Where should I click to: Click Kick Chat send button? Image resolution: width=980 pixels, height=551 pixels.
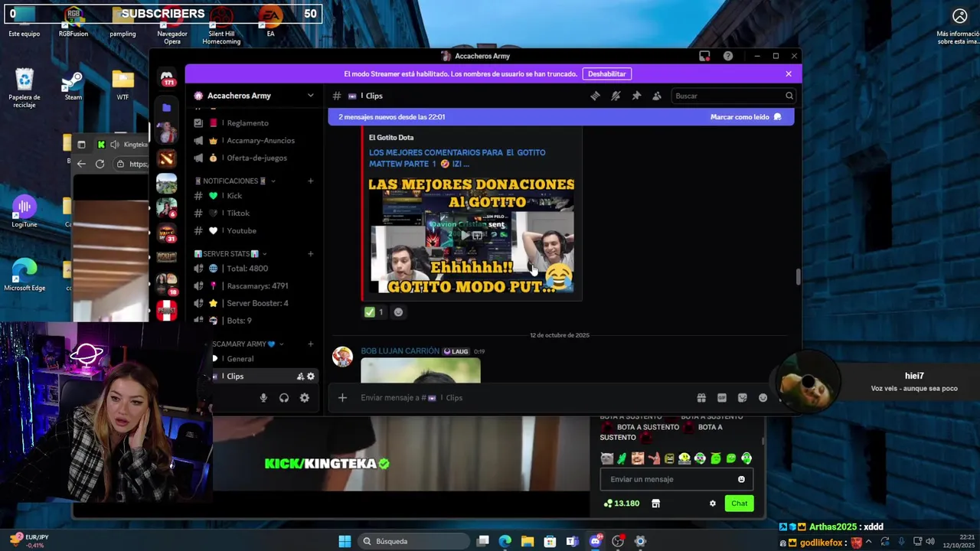(739, 504)
